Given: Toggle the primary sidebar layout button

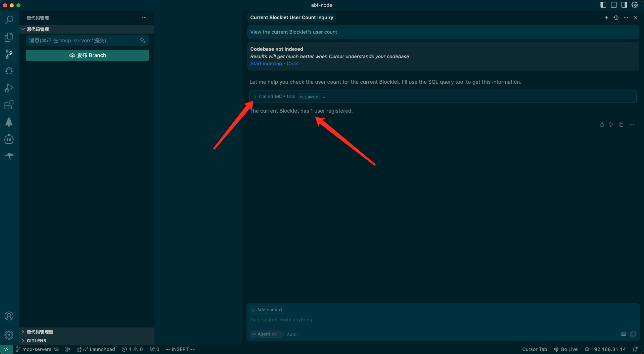Looking at the screenshot, I should (x=603, y=5).
